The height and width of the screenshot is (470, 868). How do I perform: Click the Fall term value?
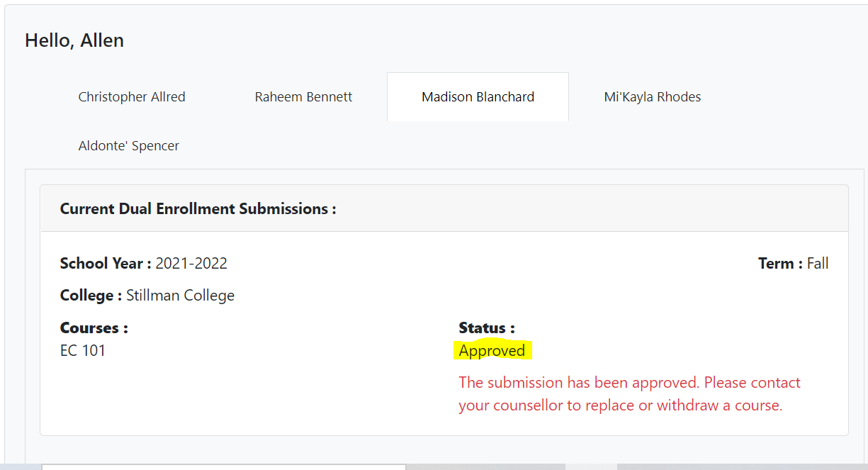click(x=818, y=264)
